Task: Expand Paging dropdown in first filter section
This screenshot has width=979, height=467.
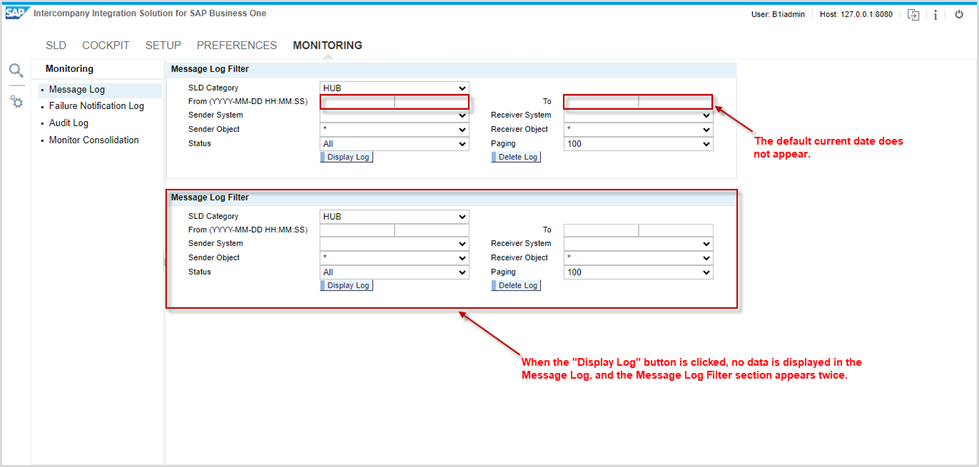Action: pyautogui.click(x=638, y=144)
